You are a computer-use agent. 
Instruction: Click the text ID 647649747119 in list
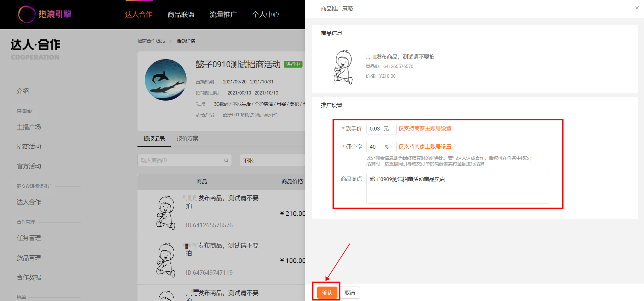click(x=209, y=273)
